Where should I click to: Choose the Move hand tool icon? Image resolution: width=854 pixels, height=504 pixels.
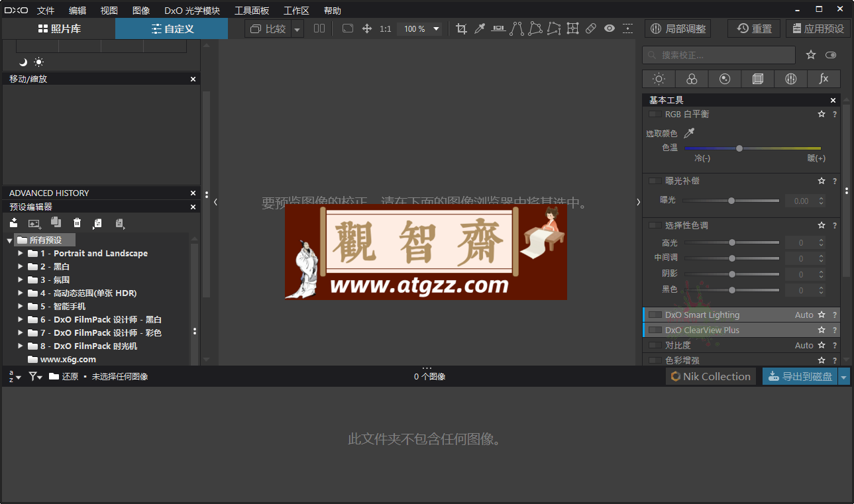pos(367,28)
